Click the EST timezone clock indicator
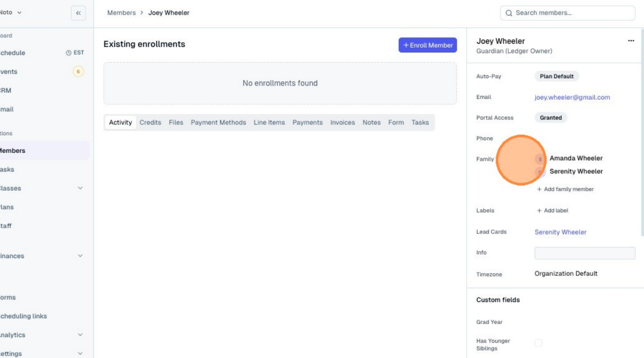The height and width of the screenshot is (358, 644). pos(75,53)
